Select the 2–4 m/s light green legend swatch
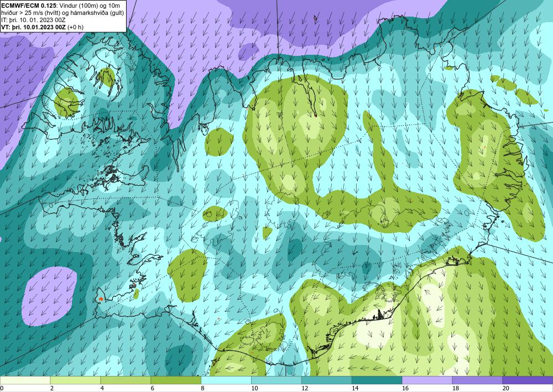This screenshot has height=392, width=553. click(75, 380)
